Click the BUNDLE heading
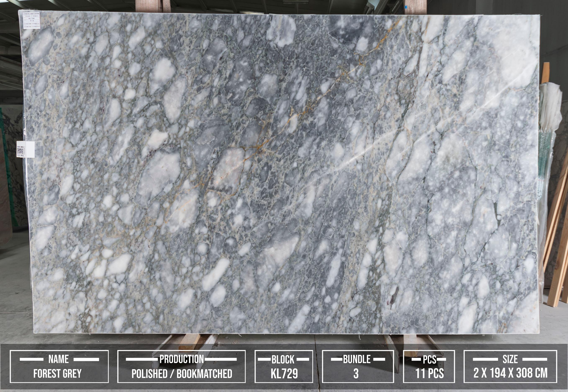Viewport: 568px width, 392px height. pos(357,359)
